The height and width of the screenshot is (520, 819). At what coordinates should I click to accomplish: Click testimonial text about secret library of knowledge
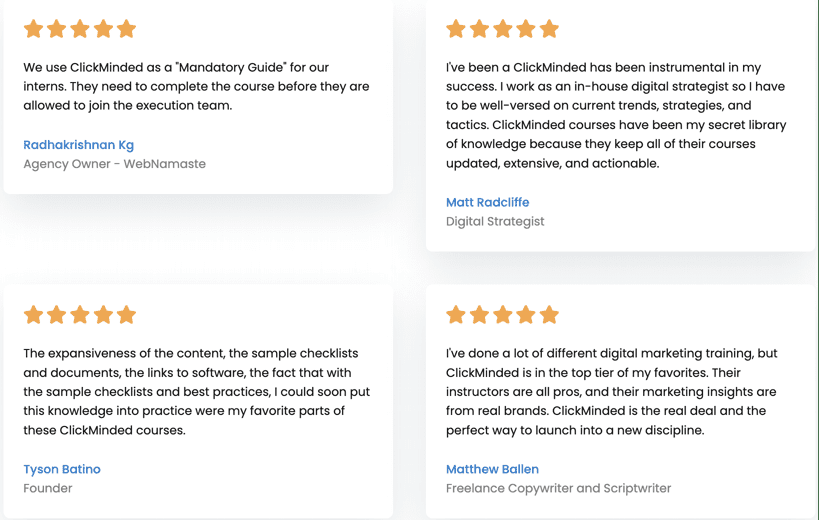[x=616, y=115]
